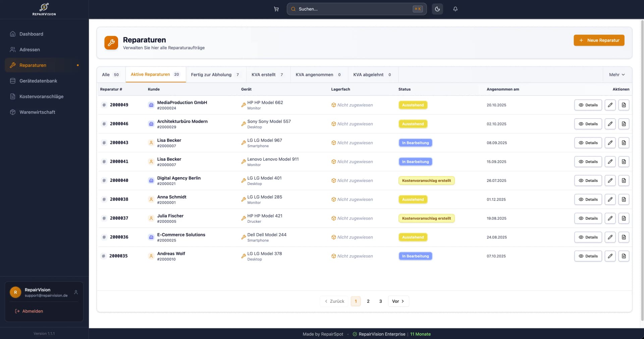Toggle dark mode with the moon icon
This screenshot has height=339, width=644.
coord(437,9)
